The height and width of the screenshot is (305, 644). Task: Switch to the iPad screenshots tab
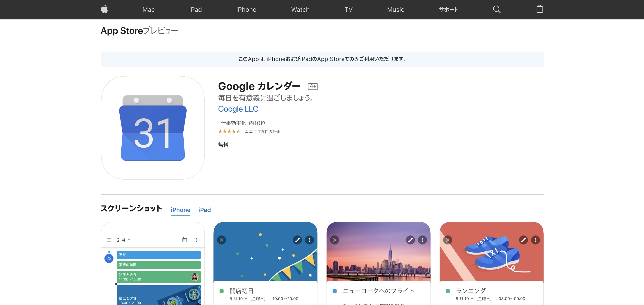tap(204, 210)
